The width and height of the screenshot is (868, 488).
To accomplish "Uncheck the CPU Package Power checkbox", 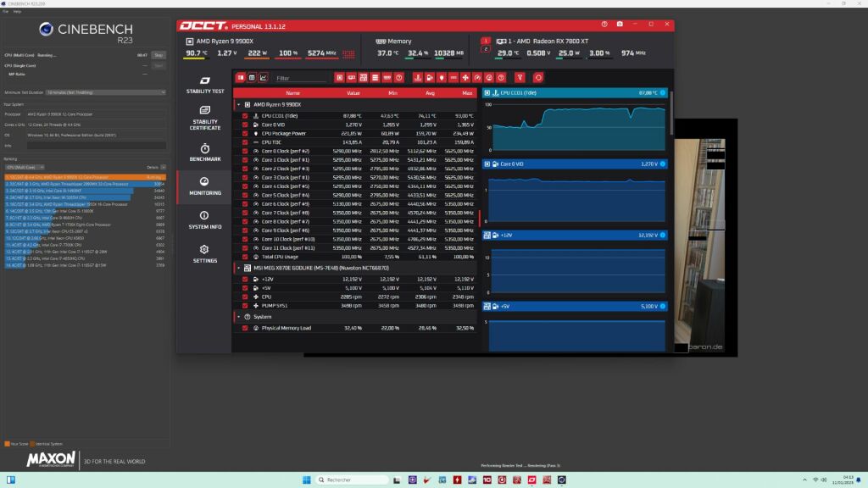I will click(x=245, y=133).
